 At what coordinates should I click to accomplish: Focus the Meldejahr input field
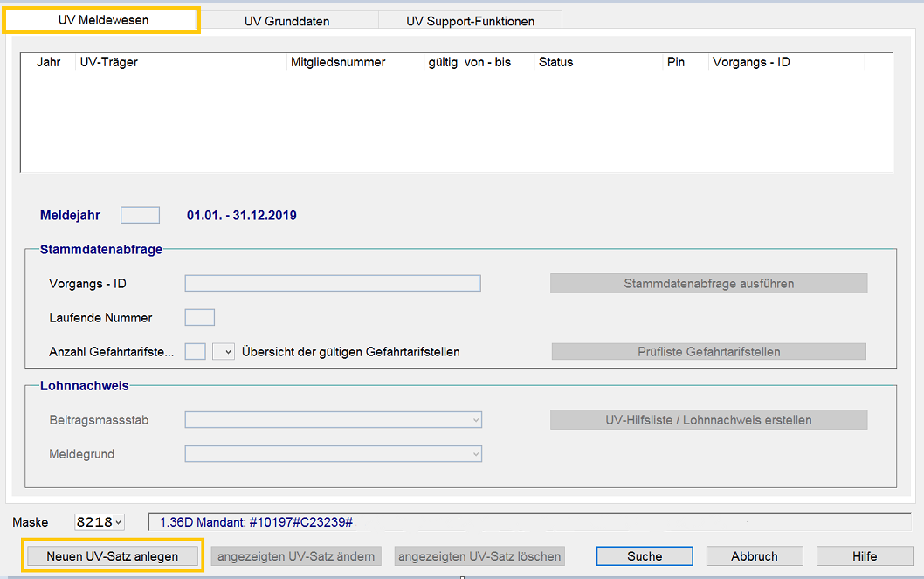140,215
